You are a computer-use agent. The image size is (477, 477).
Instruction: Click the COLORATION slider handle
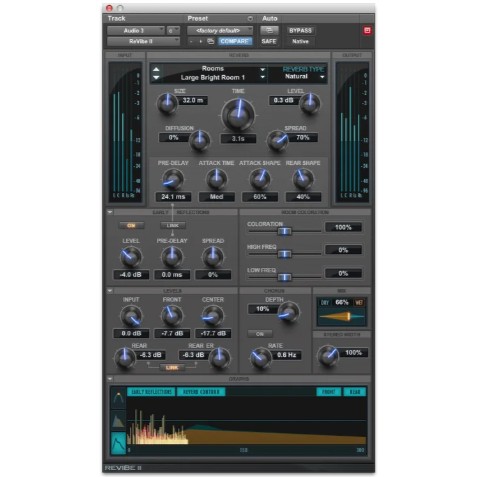284,231
